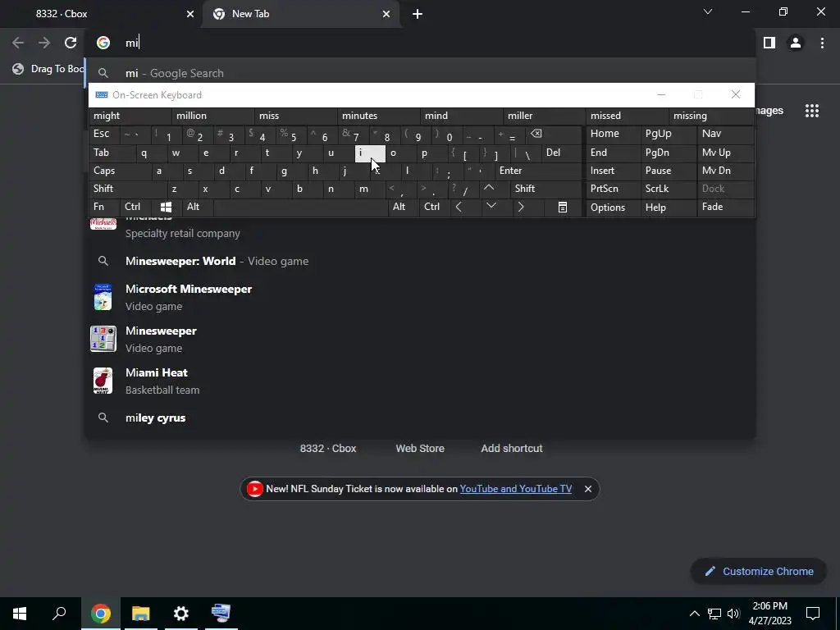Image resolution: width=840 pixels, height=630 pixels.
Task: Open the YouTube and YouTube TV link
Action: (x=515, y=489)
